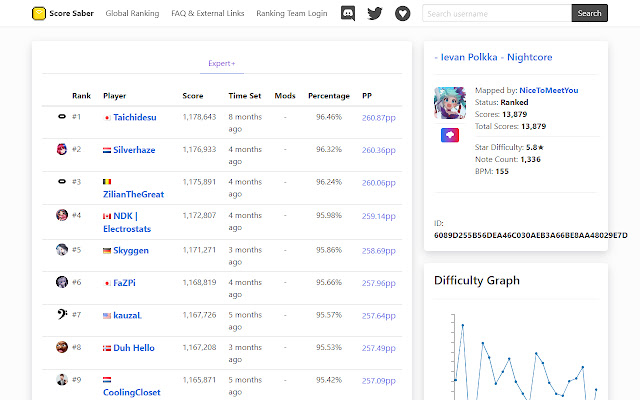Open Ranking Team Login in the navbar
Screen dimensions: 640x400
292,13
